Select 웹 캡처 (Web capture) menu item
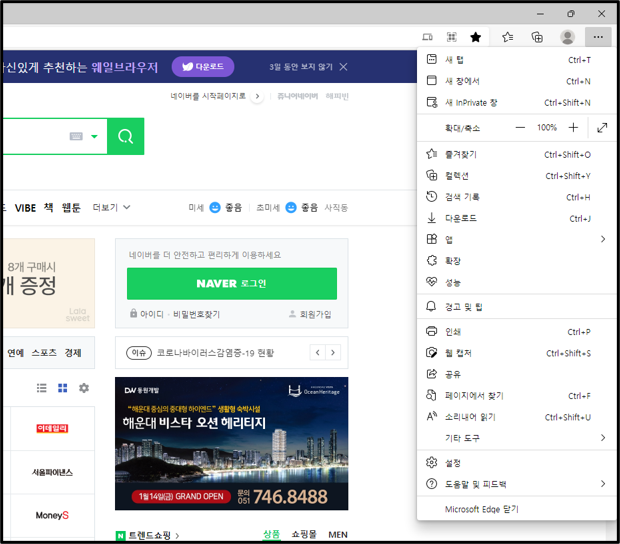The height and width of the screenshot is (544, 620). (x=516, y=353)
